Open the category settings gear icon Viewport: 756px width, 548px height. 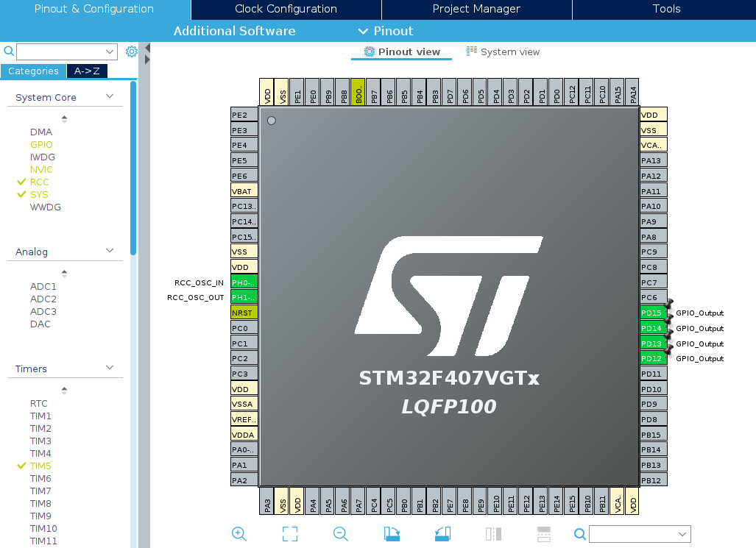pyautogui.click(x=132, y=51)
